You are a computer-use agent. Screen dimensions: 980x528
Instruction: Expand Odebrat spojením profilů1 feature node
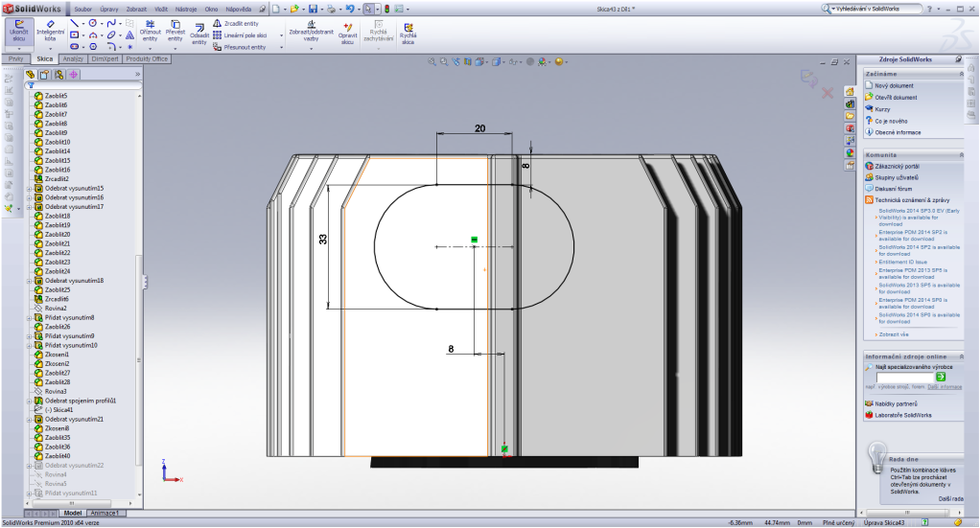[29, 401]
